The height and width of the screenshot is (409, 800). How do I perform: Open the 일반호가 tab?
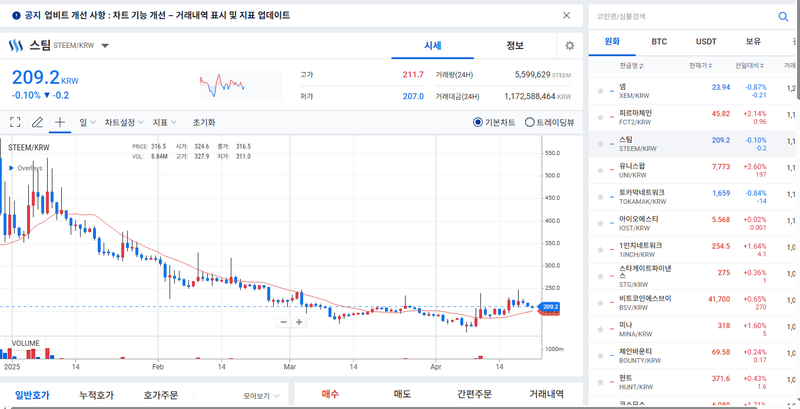(x=31, y=395)
